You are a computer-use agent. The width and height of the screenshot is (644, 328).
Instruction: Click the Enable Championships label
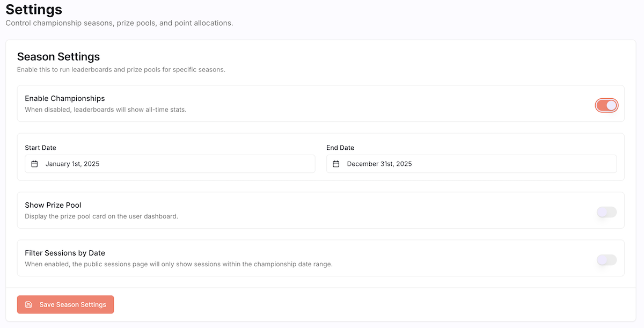click(x=64, y=98)
